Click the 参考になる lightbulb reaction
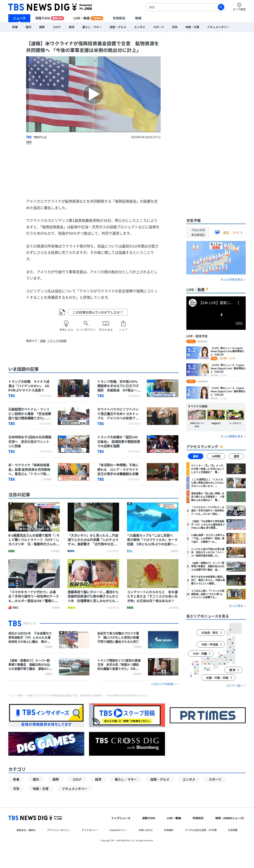Viewport: 254px width, 868px height. tap(66, 326)
